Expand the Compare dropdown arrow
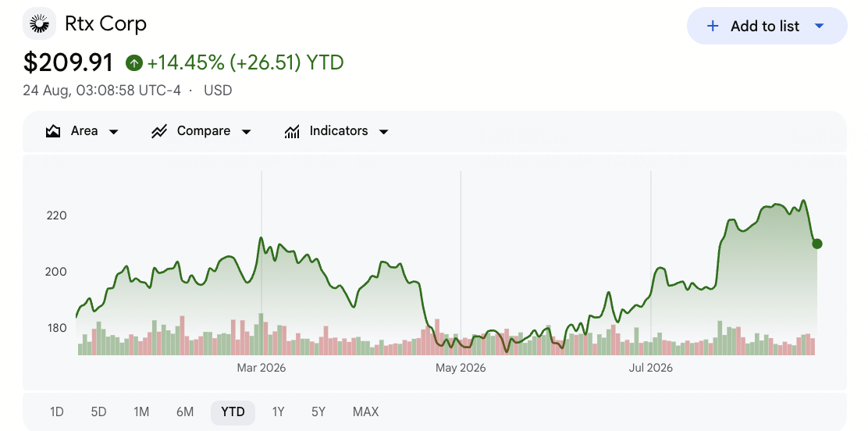The height and width of the screenshot is (431, 868). (x=247, y=132)
